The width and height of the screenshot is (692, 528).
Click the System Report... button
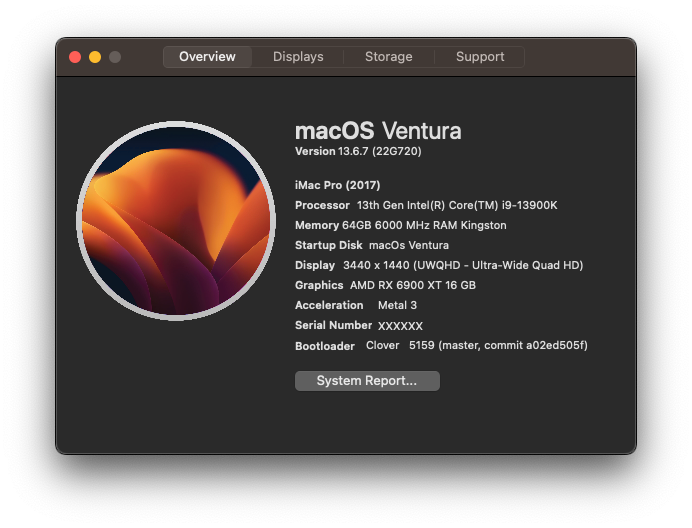pyautogui.click(x=367, y=381)
